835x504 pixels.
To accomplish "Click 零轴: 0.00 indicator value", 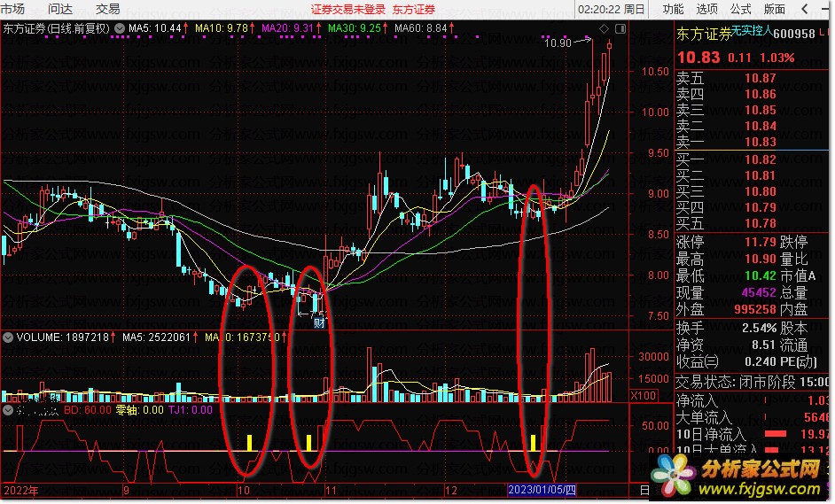I will pos(139,410).
